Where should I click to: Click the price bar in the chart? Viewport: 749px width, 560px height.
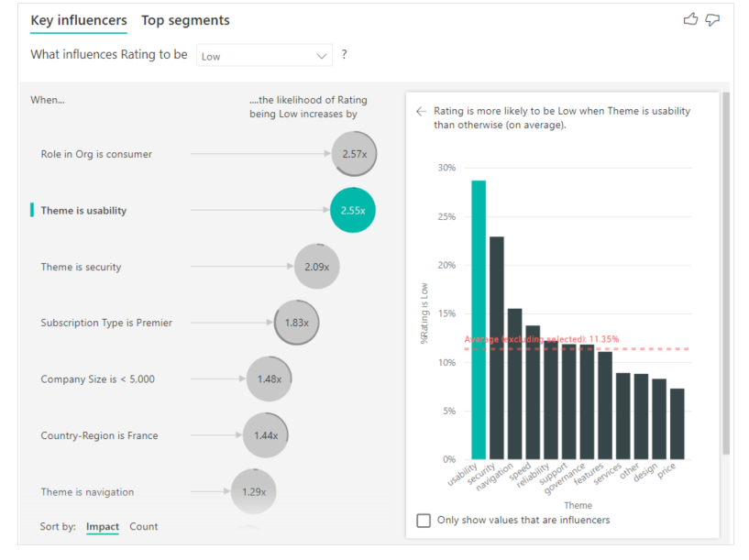[x=677, y=424]
